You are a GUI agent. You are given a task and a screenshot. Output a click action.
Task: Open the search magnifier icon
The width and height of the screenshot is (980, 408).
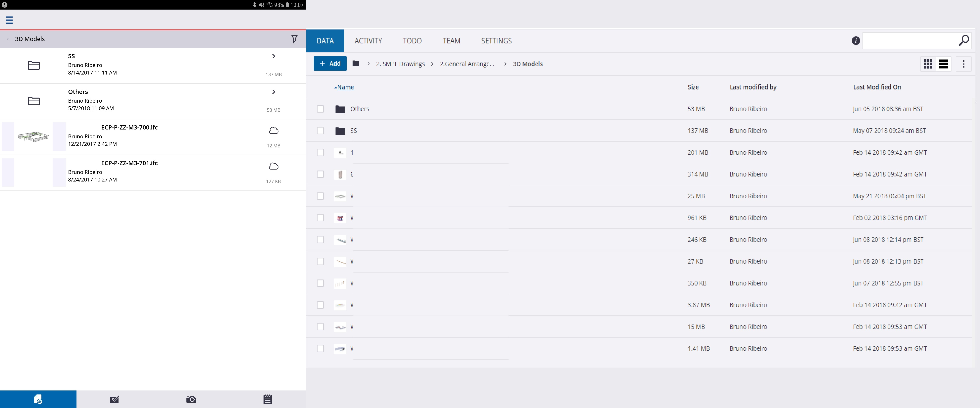(x=964, y=40)
